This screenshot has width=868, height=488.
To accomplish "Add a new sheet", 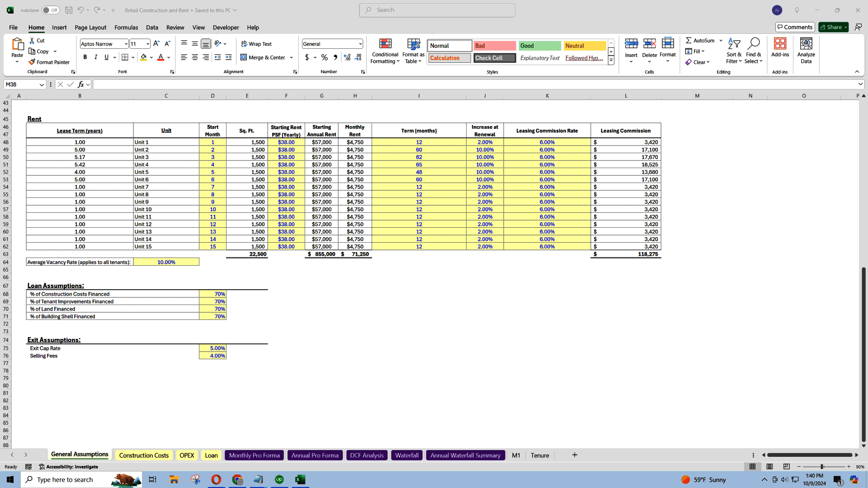I will (575, 455).
